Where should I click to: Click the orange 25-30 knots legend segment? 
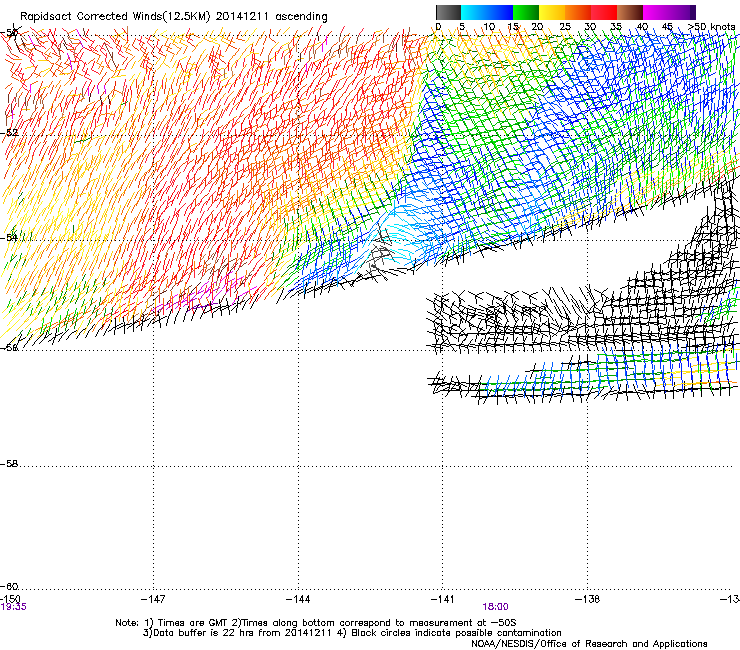[x=578, y=12]
